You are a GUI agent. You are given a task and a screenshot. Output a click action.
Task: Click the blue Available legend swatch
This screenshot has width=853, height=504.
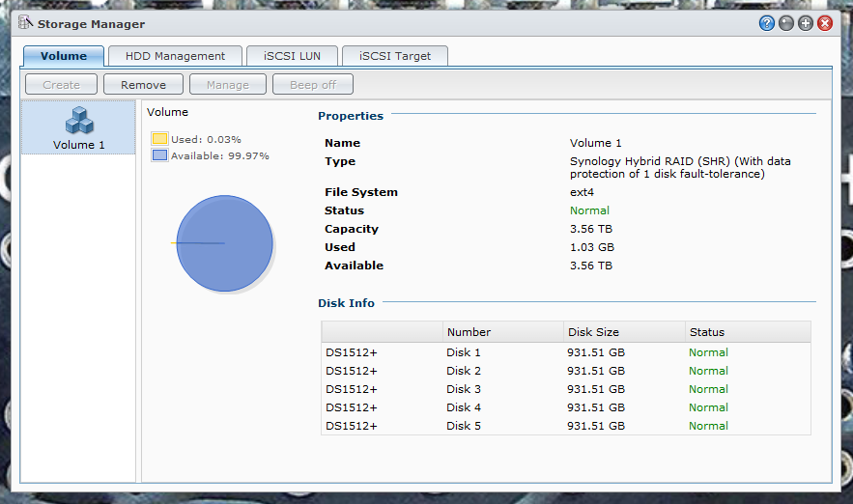tap(160, 155)
